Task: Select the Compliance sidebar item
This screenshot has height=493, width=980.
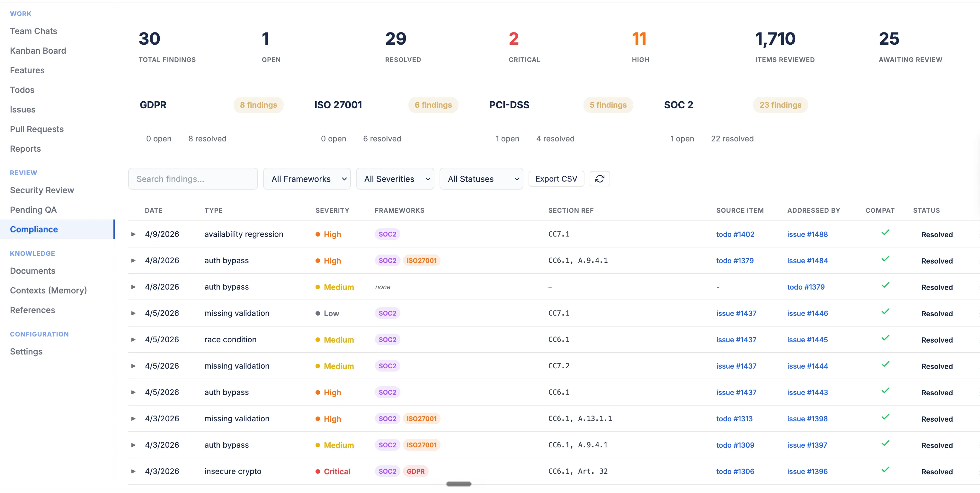Action: [57, 229]
